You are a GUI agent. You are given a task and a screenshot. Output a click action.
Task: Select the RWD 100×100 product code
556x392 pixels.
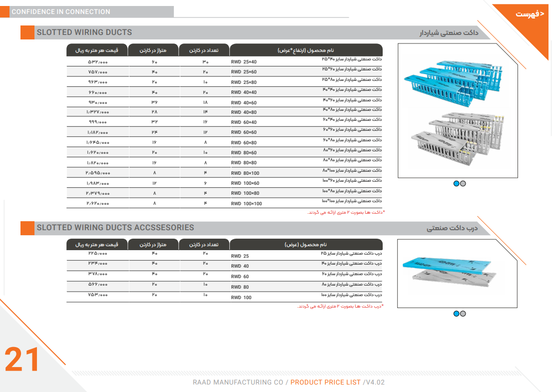tap(246, 203)
